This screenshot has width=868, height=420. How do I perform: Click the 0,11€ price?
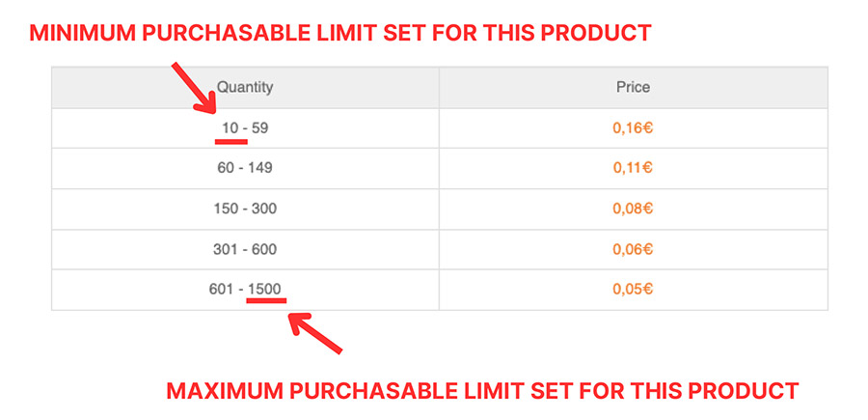[x=633, y=168]
